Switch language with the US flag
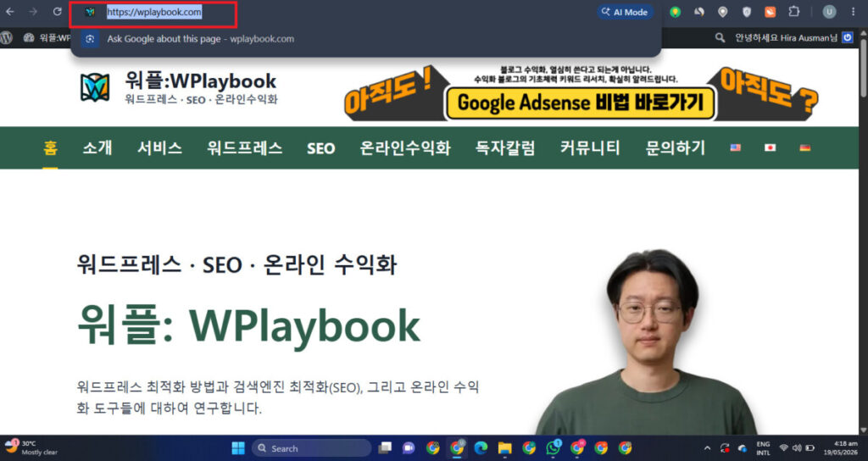Viewport: 868px width, 461px height. (735, 147)
